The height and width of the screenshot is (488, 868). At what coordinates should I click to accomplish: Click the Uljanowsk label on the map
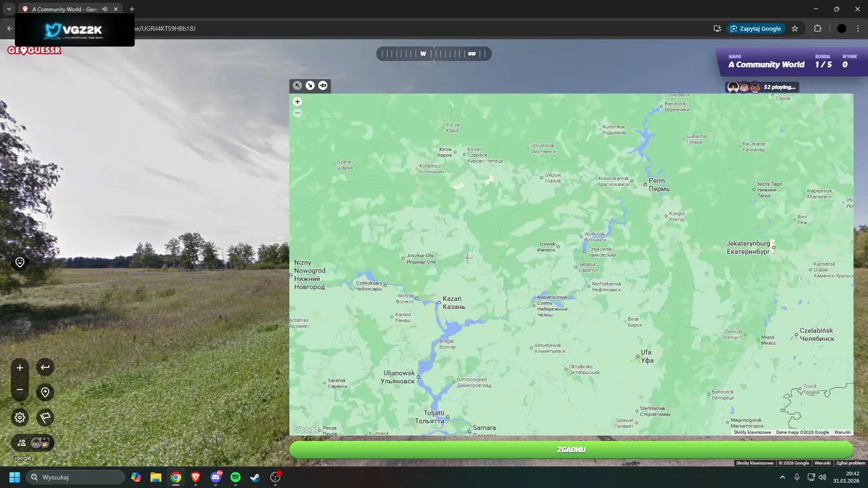[399, 377]
